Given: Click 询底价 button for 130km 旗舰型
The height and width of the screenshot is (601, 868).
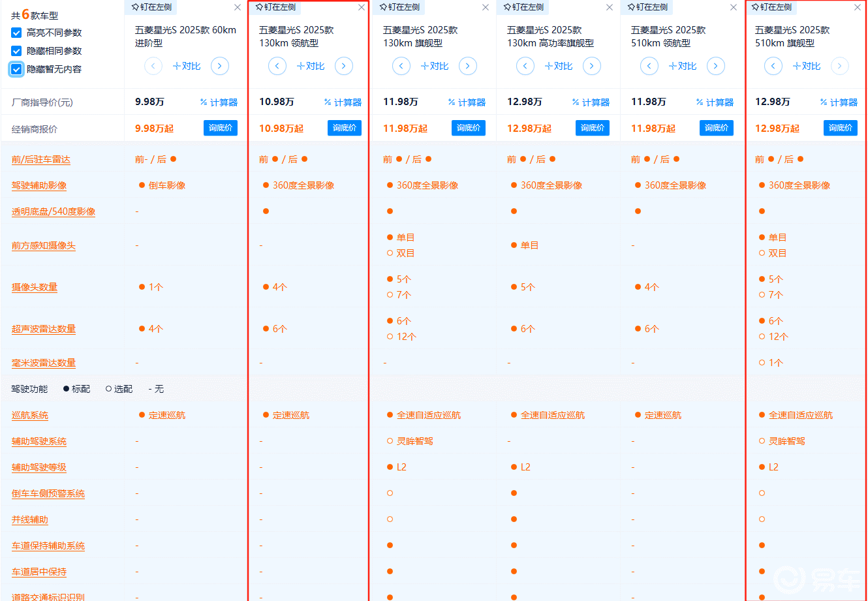Looking at the screenshot, I should click(468, 128).
